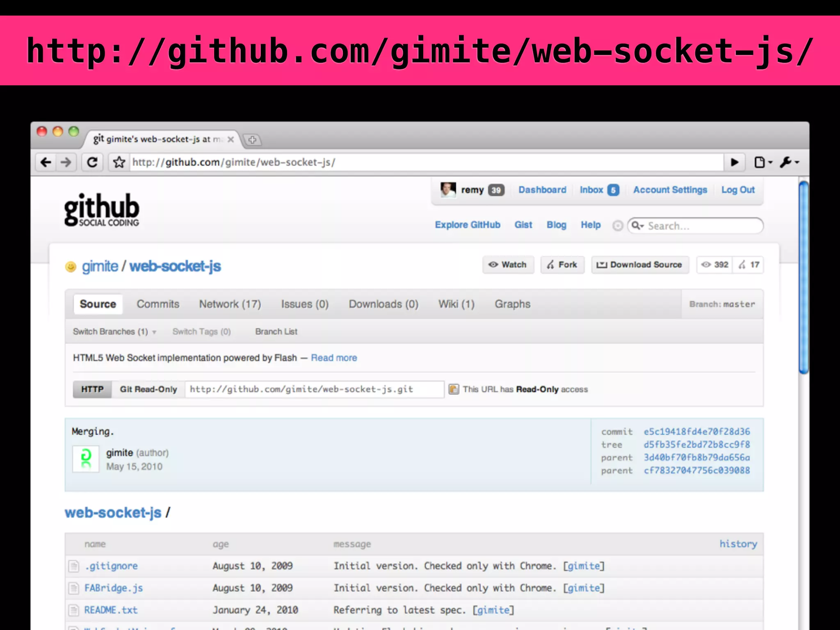Open the Network (17) tab

230,304
